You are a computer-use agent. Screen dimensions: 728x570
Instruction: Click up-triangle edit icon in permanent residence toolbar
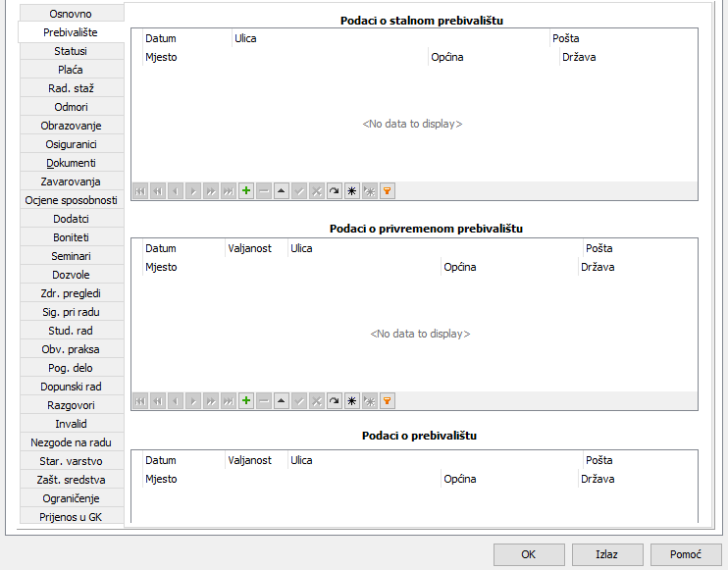pos(281,191)
